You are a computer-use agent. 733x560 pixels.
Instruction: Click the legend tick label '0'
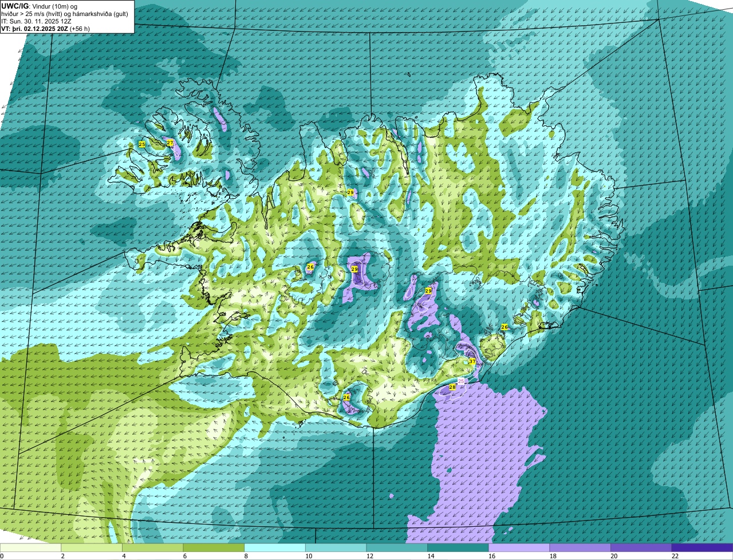2,556
